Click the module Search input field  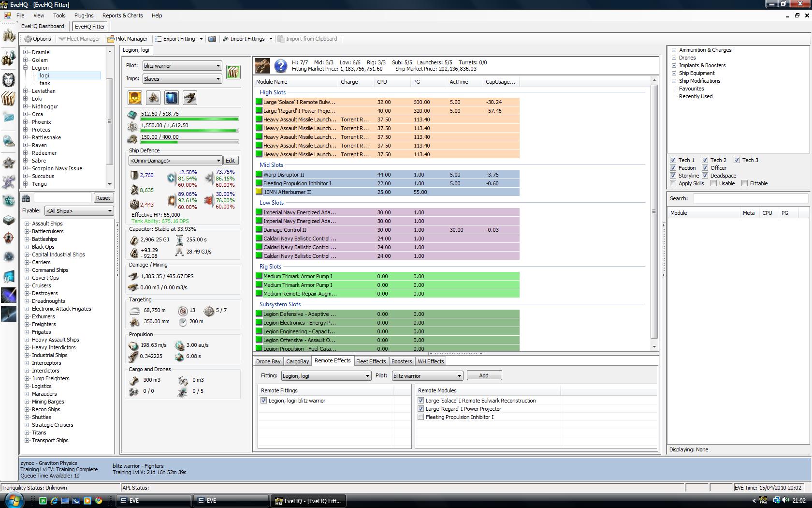[750, 198]
